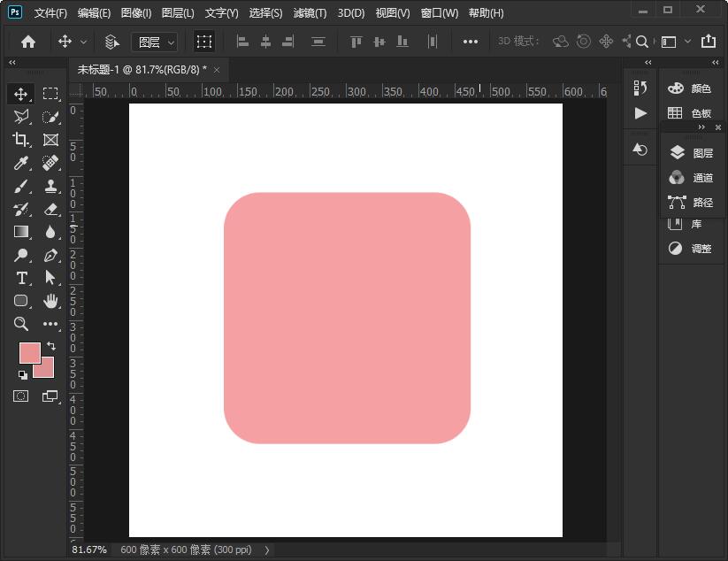Click the Zoom tool in toolbox
728x561 pixels.
point(21,324)
